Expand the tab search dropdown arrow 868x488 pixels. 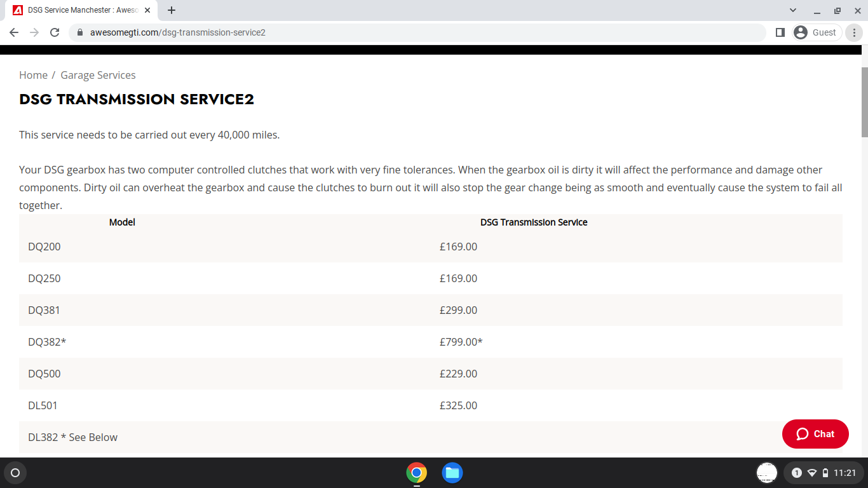tap(793, 10)
